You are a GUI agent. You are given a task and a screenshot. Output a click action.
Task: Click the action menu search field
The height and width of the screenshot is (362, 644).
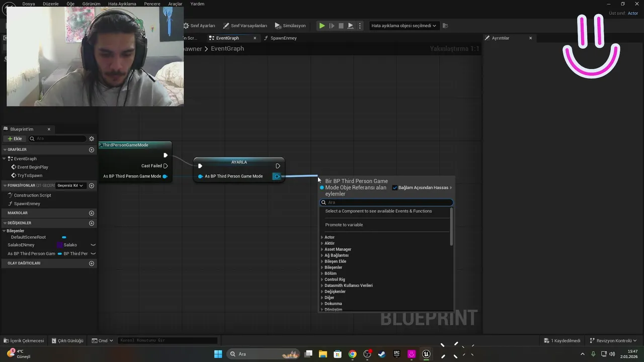(x=386, y=203)
